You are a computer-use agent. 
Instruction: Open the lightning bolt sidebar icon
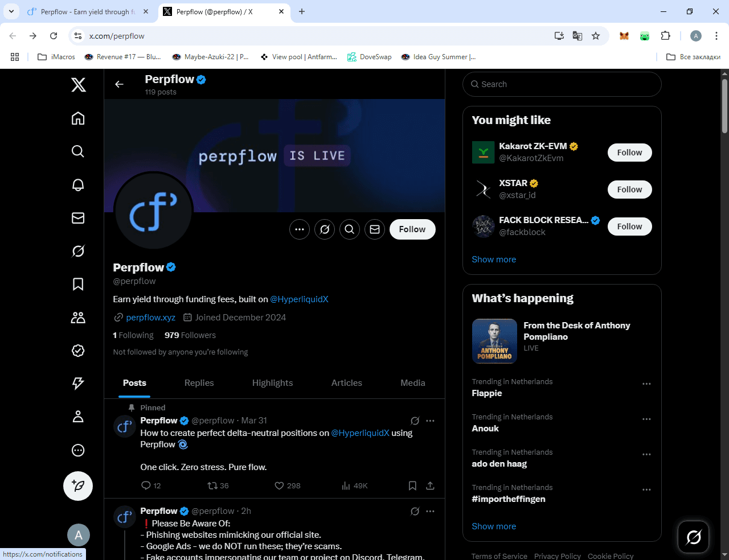[78, 384]
